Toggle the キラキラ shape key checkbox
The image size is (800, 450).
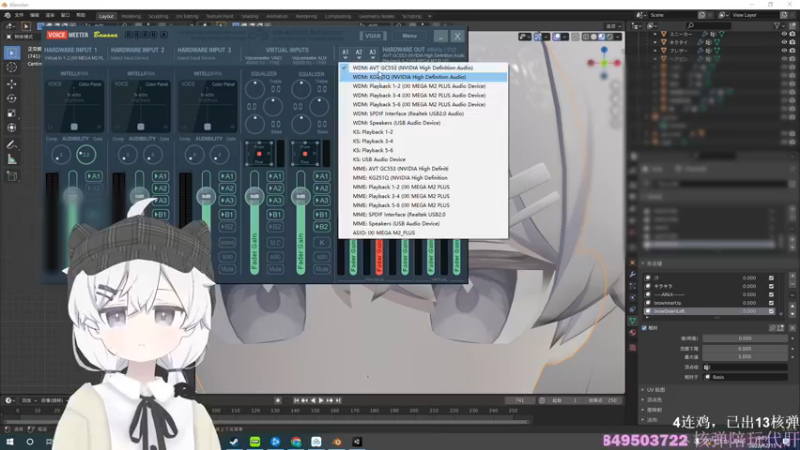click(771, 286)
